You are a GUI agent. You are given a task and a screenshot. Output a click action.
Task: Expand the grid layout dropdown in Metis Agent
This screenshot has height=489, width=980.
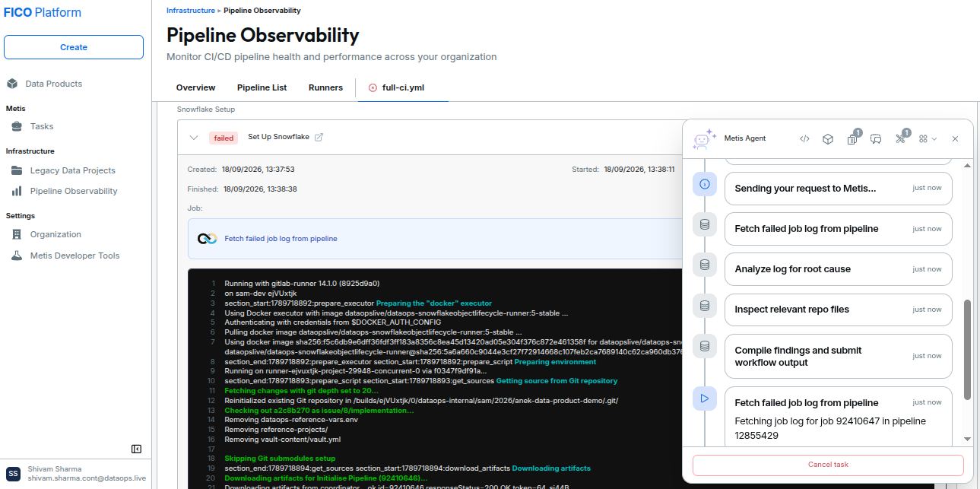[x=928, y=138]
